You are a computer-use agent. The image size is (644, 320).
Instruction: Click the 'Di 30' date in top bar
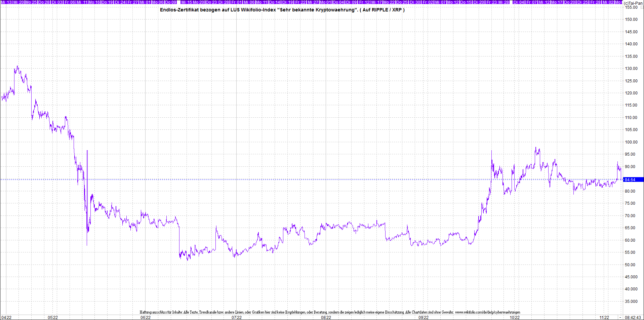pos(415,2)
